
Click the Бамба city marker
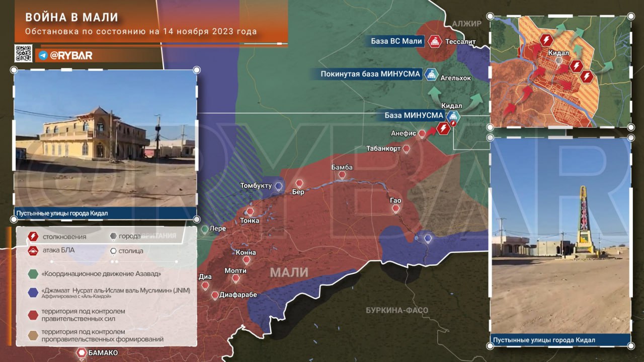tap(342, 175)
